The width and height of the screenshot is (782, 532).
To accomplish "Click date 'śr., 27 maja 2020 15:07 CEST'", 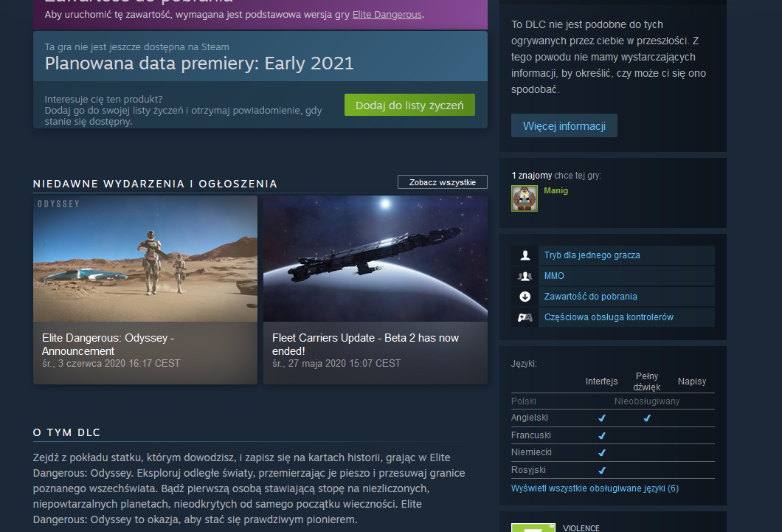I will coord(336,364).
